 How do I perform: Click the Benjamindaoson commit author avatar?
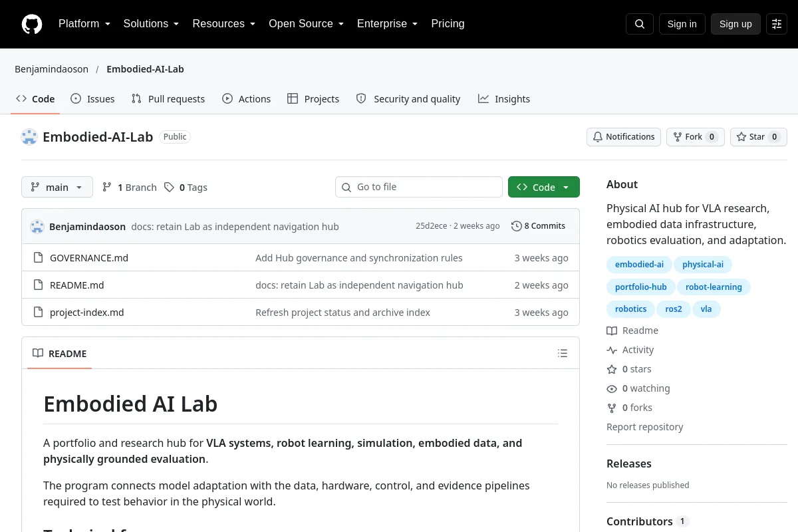37,226
